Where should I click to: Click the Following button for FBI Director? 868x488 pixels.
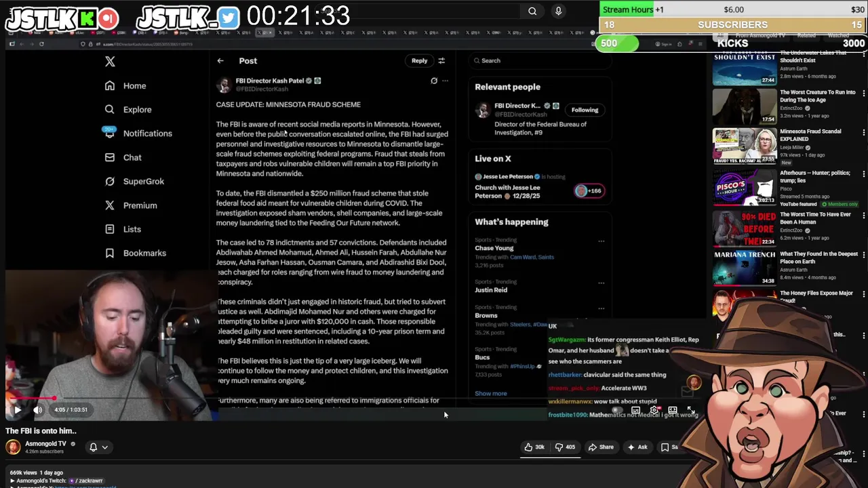(x=585, y=110)
